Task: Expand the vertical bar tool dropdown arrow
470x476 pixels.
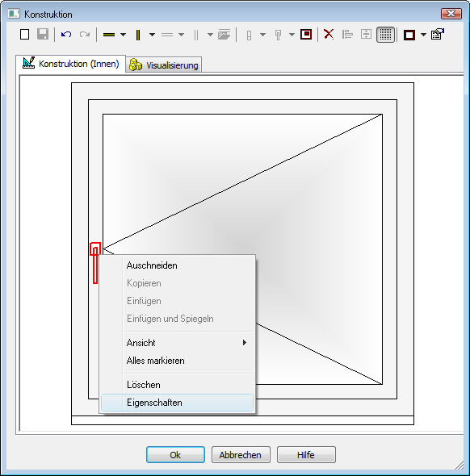Action: pos(152,35)
